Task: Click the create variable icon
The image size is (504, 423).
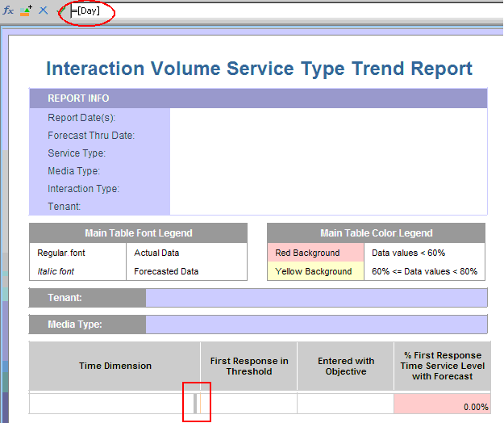Action: tap(26, 10)
